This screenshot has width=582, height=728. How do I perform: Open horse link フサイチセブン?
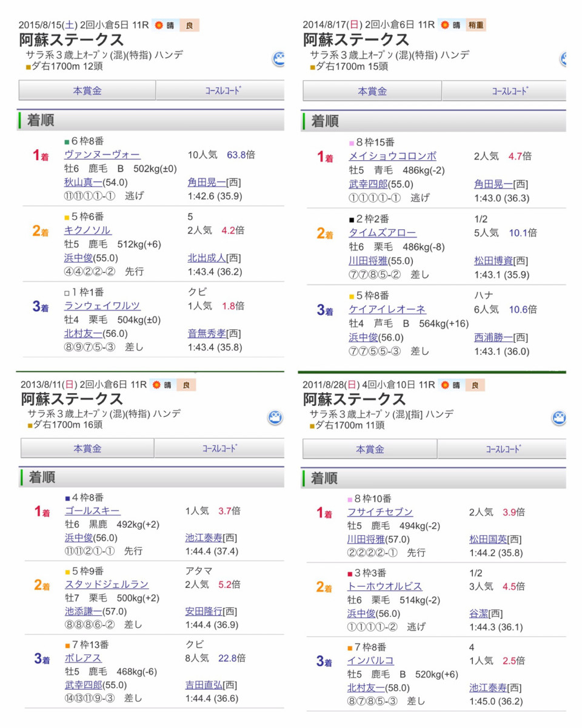pyautogui.click(x=380, y=512)
